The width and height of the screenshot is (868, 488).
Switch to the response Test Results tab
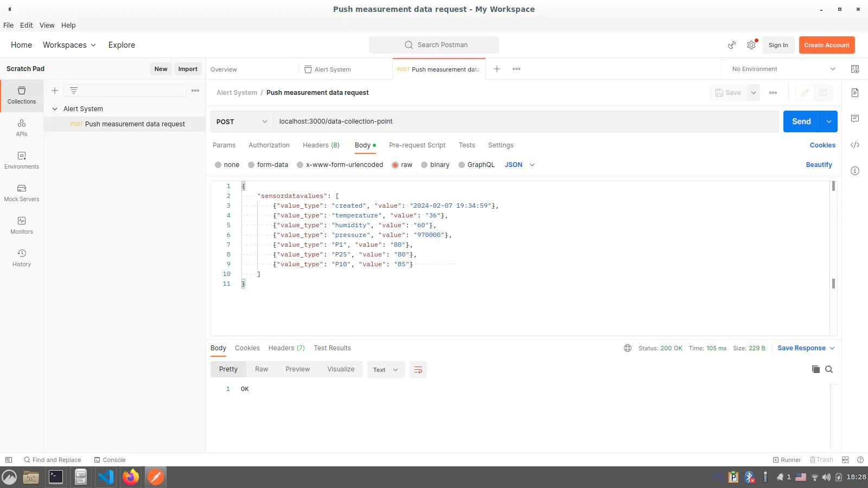(332, 348)
